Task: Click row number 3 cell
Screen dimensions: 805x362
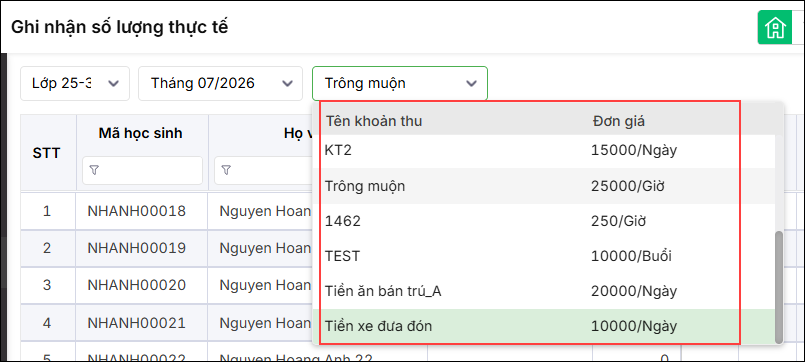Action: (47, 285)
